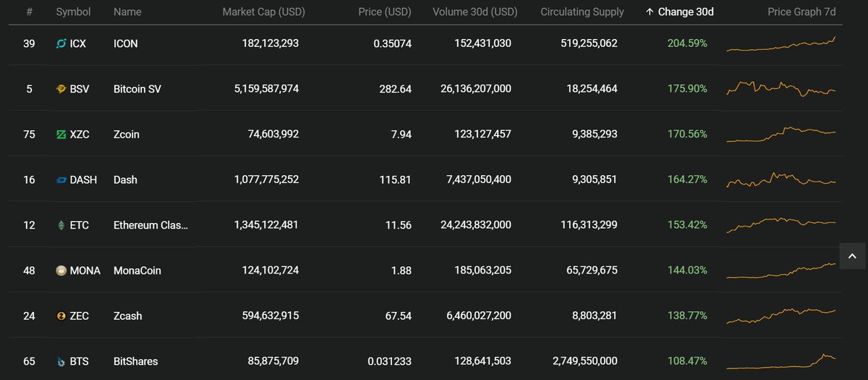The height and width of the screenshot is (380, 868).
Task: Sort by Volume 30d (USD) header
Action: point(475,12)
